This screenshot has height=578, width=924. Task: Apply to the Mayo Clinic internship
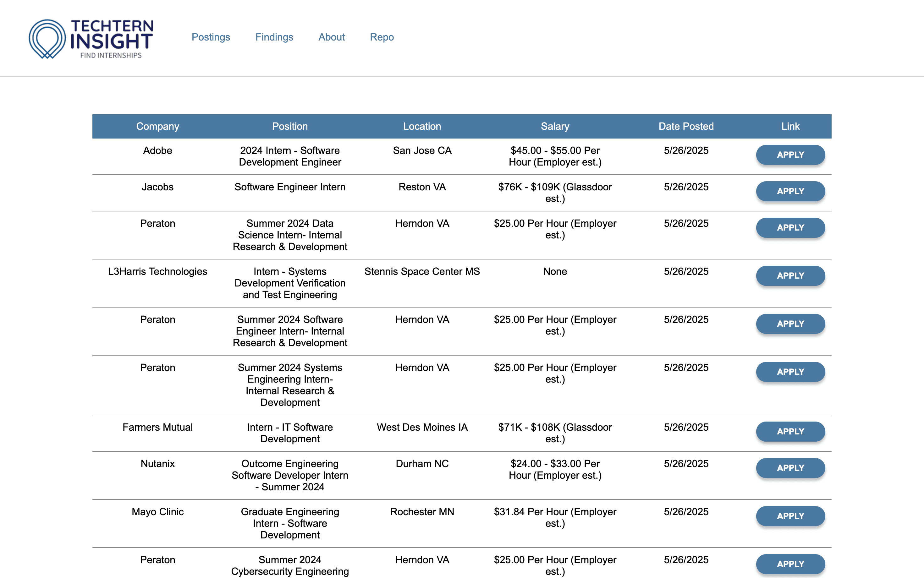click(790, 516)
